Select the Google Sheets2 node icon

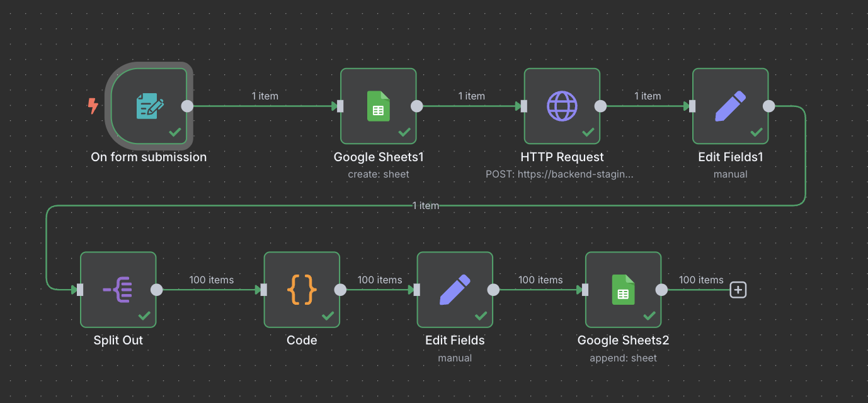pyautogui.click(x=623, y=290)
